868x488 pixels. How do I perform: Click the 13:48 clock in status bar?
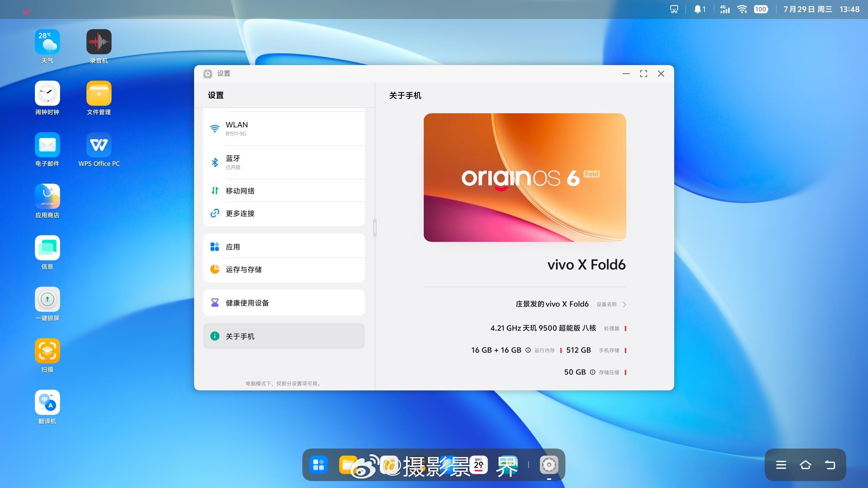tap(850, 9)
